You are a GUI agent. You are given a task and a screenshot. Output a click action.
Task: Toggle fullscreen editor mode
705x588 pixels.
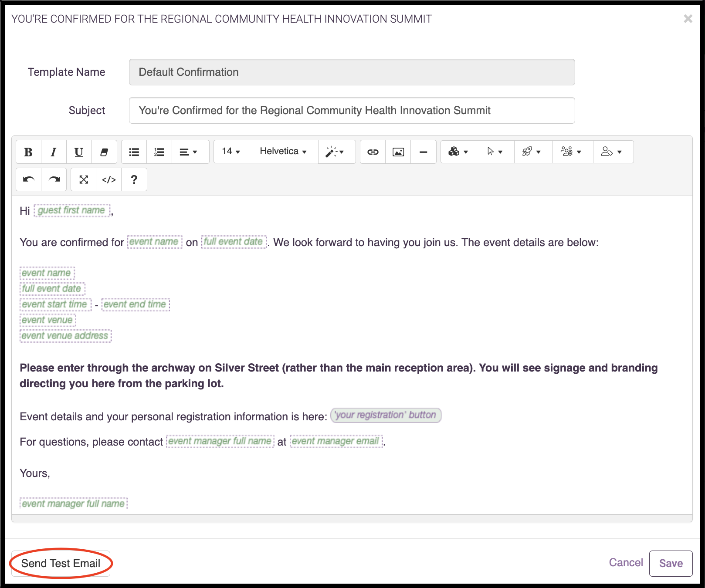84,179
